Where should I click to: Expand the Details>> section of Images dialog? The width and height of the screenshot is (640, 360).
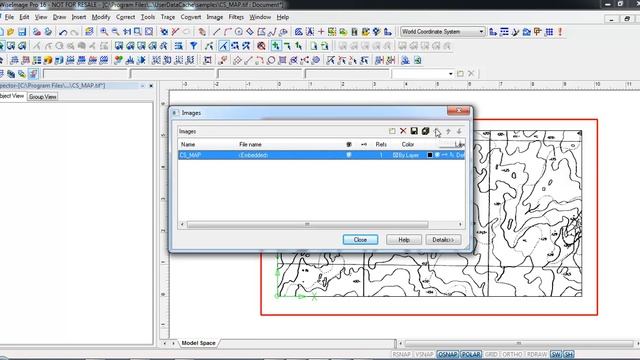[x=443, y=240]
